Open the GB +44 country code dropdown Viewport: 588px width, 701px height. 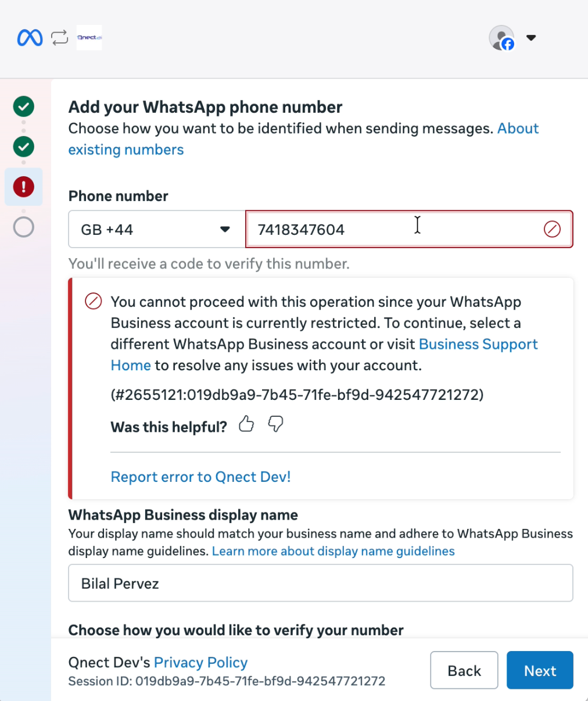157,229
